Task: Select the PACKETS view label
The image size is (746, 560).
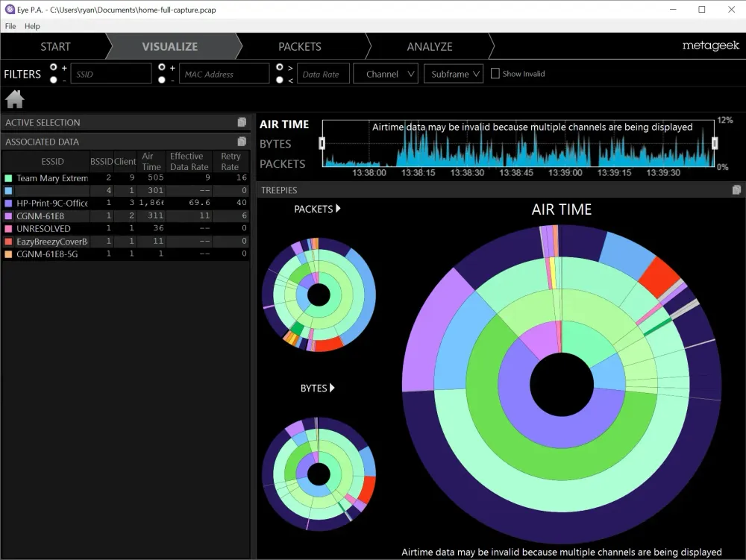Action: 283,163
